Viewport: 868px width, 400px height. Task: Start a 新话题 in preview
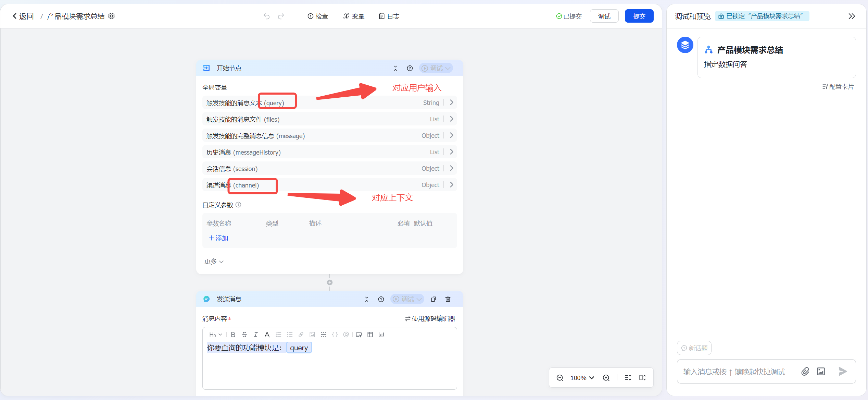tap(694, 348)
